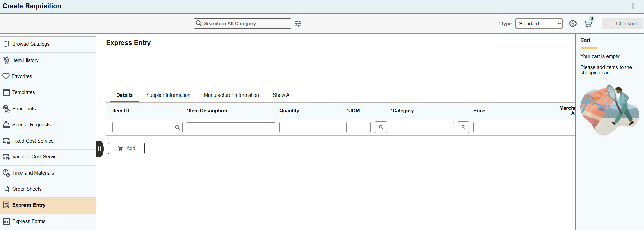Image resolution: width=644 pixels, height=230 pixels.
Task: Click the UOM input field
Action: click(x=358, y=127)
